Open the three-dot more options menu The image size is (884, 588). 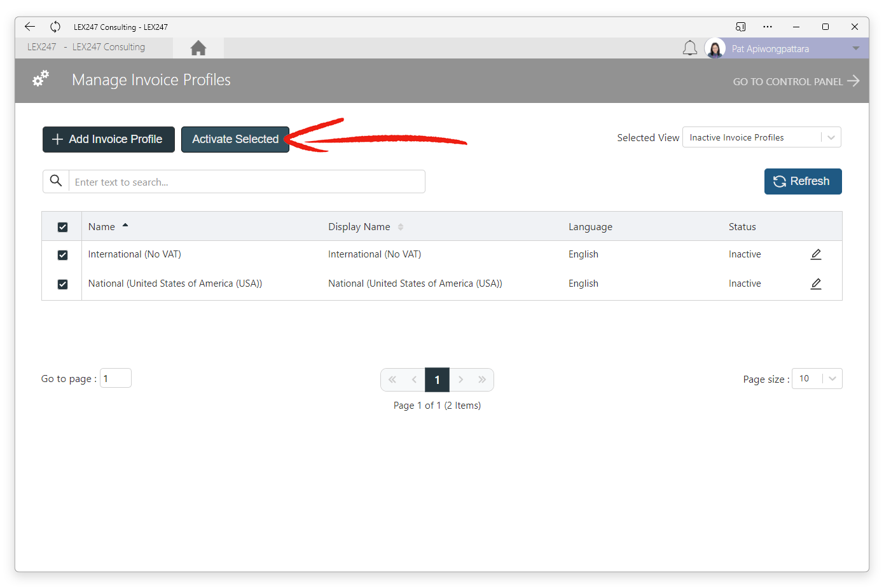[x=768, y=27]
